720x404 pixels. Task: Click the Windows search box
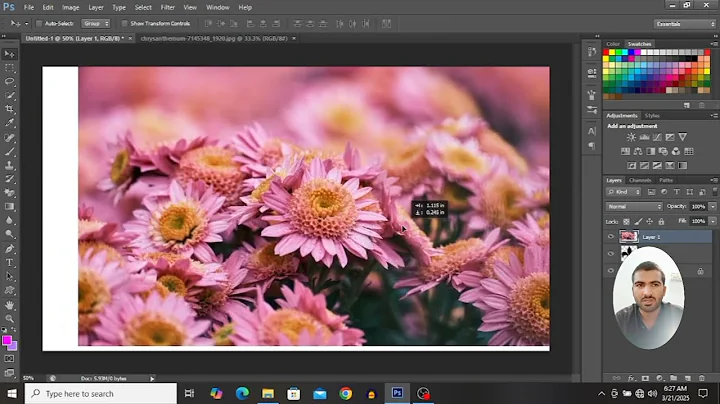pyautogui.click(x=101, y=393)
